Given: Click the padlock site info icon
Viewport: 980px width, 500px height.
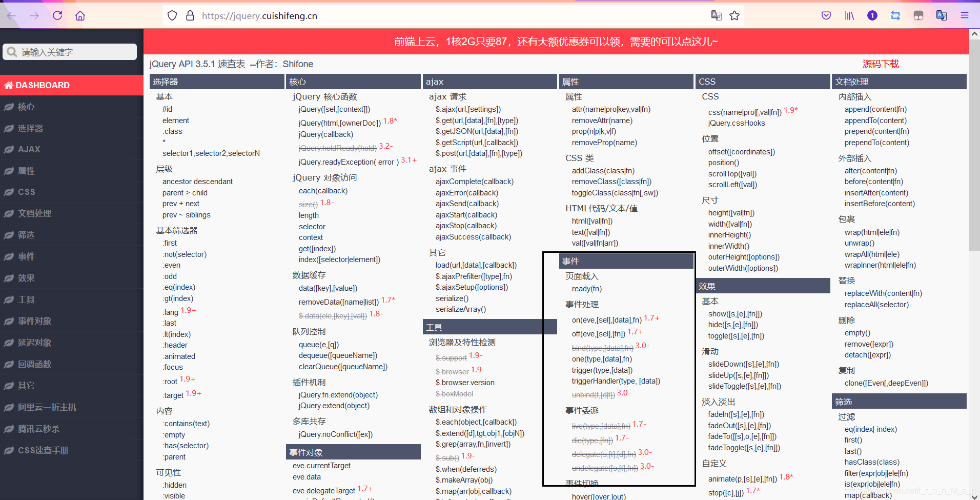Looking at the screenshot, I should click(190, 15).
